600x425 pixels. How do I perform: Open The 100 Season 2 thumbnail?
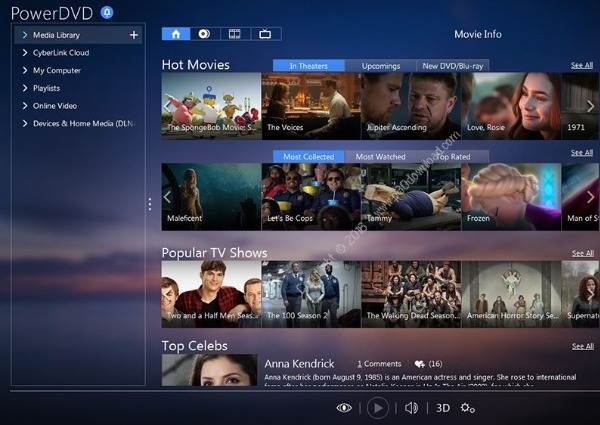point(311,294)
